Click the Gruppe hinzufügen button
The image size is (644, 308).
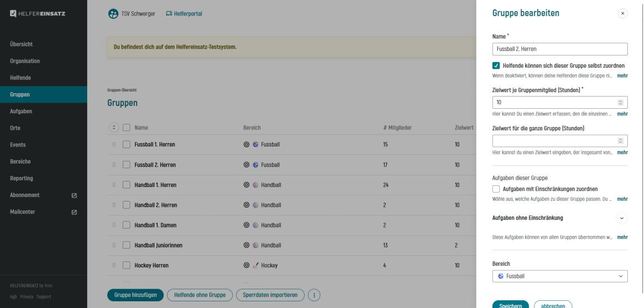tap(135, 295)
